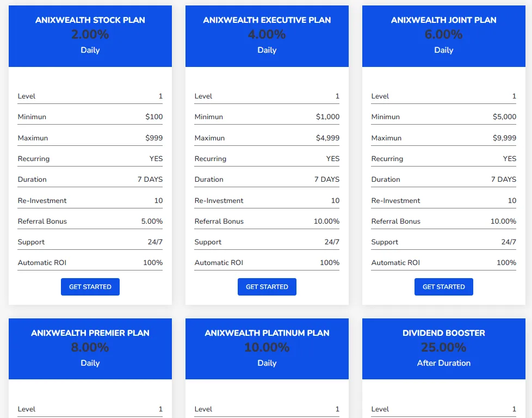Screen dimensions: 532x418
Task: Click the $5,000 minimum in Joint Plan
Action: (x=505, y=116)
